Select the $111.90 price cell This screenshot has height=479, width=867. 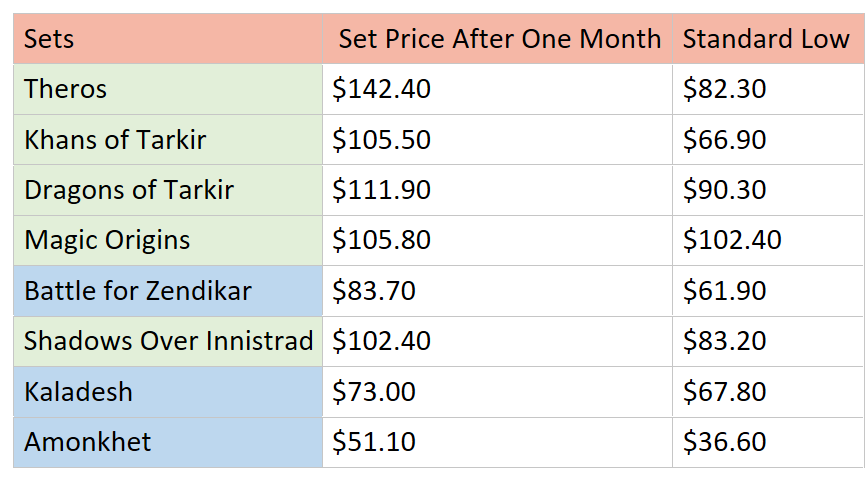497,190
